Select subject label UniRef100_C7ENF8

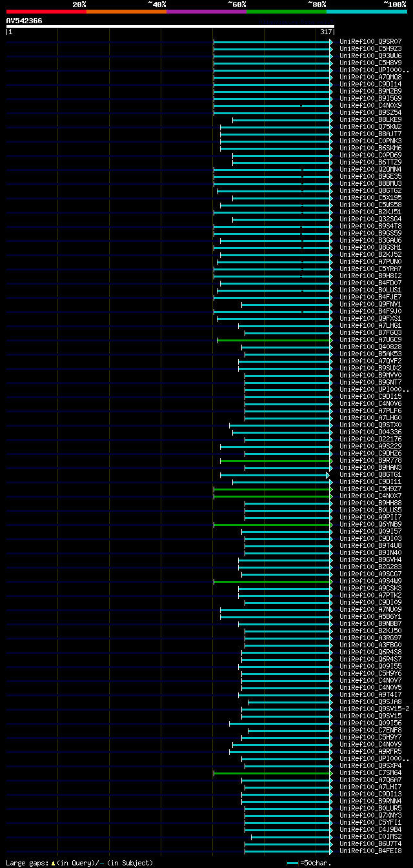(370, 731)
